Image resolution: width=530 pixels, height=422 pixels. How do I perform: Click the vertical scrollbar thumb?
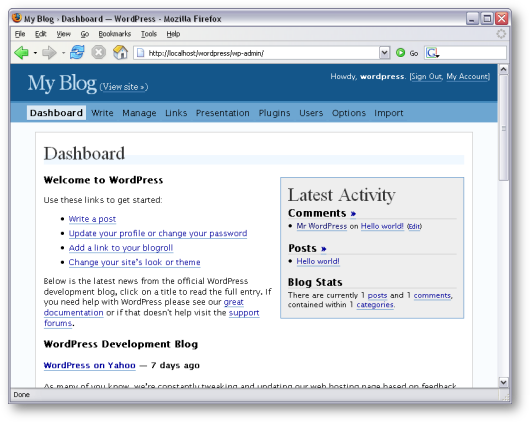[x=503, y=128]
